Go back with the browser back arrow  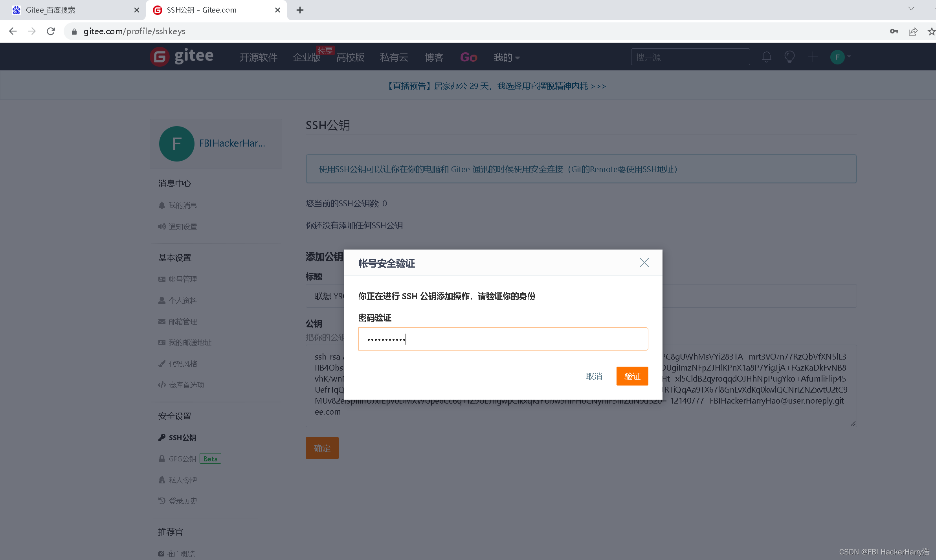point(13,31)
